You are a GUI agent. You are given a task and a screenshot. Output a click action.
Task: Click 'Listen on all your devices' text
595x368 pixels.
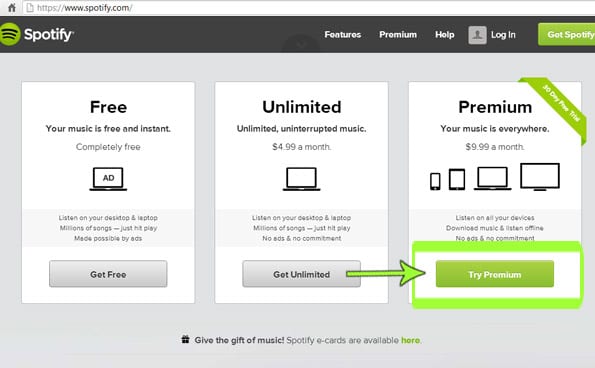(495, 218)
